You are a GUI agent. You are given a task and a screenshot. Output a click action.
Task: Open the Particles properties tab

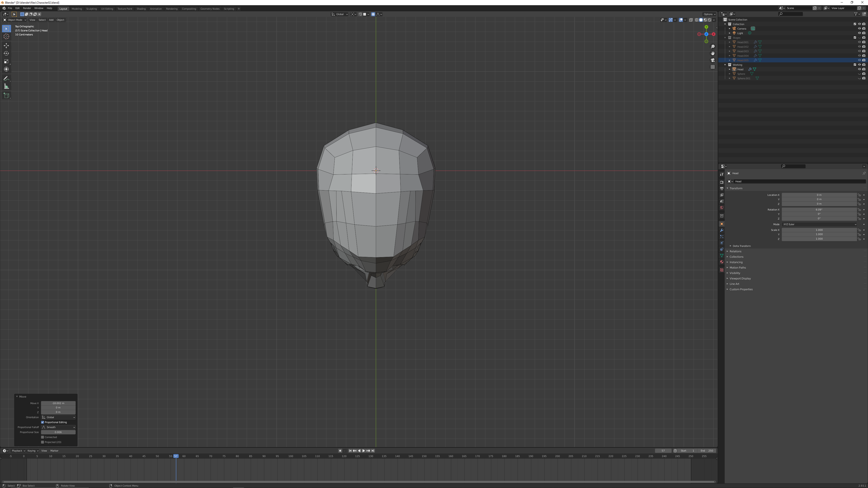[722, 237]
